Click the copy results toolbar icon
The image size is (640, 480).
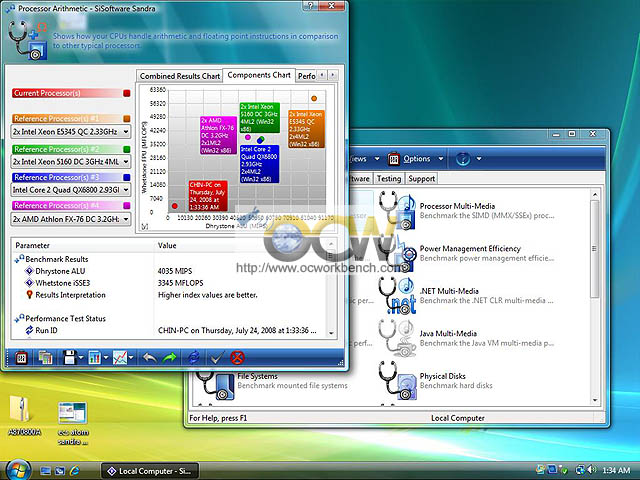pyautogui.click(x=45, y=358)
